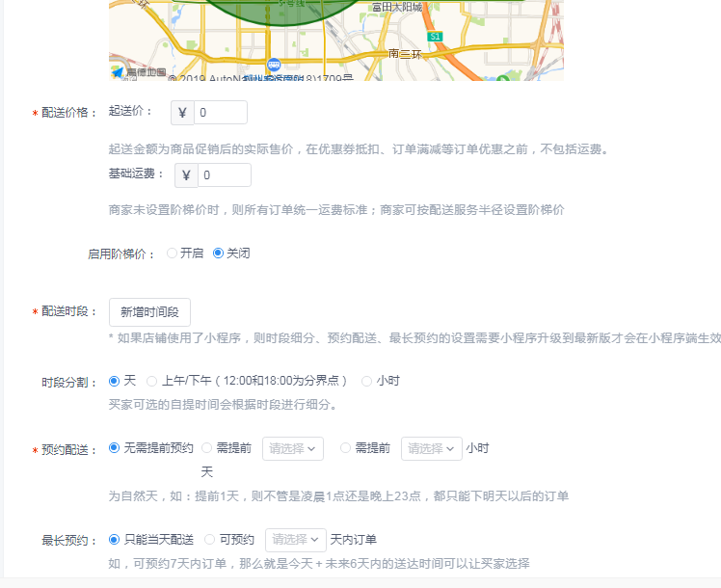Open the 需提前 hours 请选择 dropdown

coord(431,448)
